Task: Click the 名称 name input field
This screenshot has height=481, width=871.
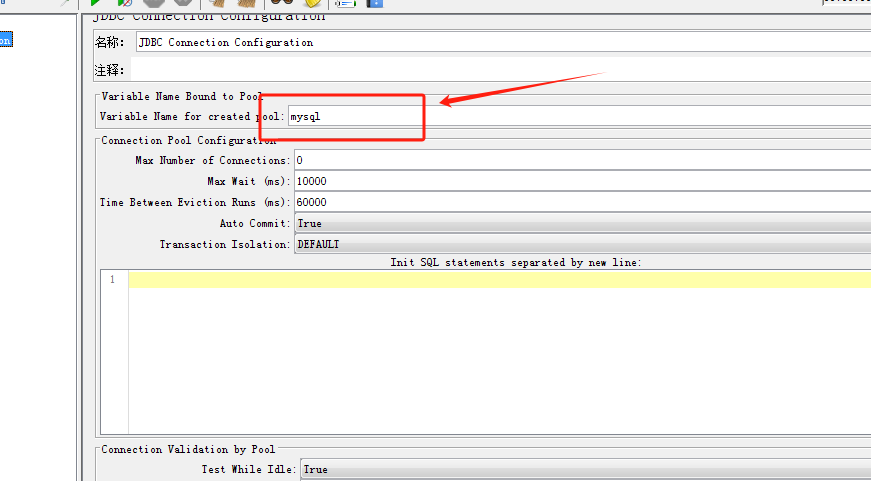Action: pyautogui.click(x=503, y=42)
